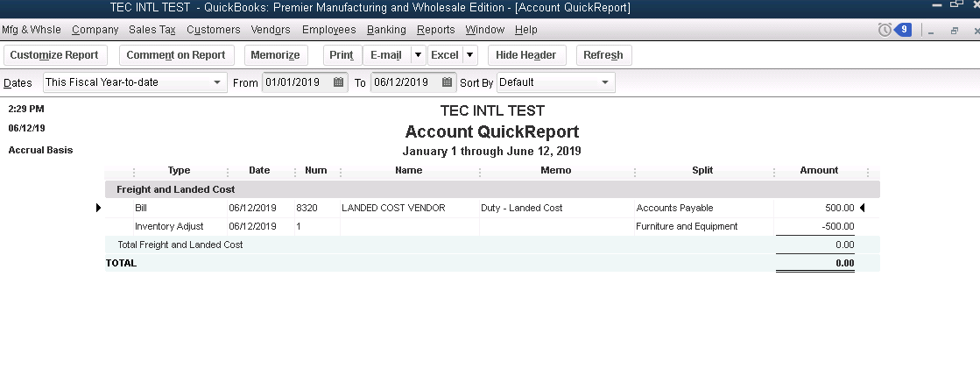Click the blue 9 notifications badge
The height and width of the screenshot is (376, 980).
[x=903, y=30]
